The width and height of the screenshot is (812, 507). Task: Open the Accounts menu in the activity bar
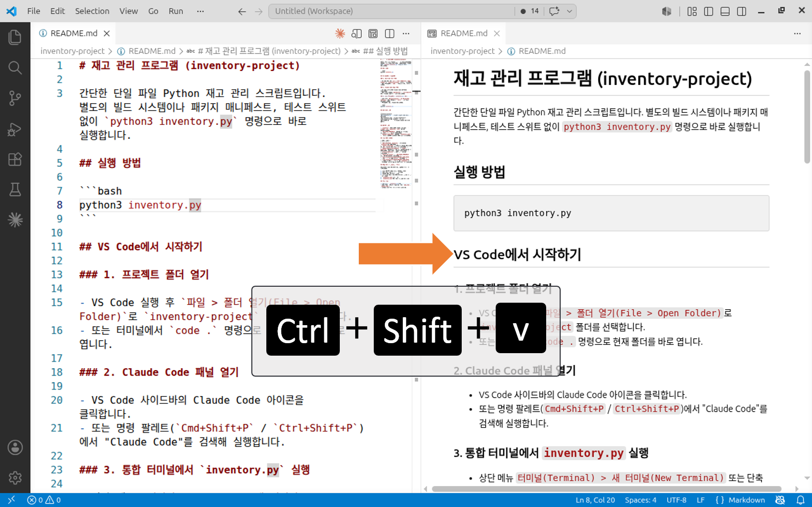click(15, 448)
